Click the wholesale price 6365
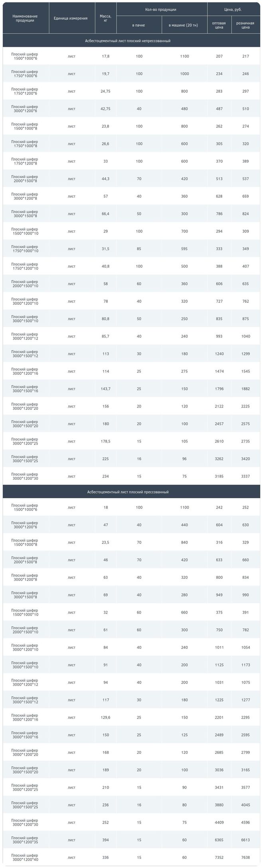The height and width of the screenshot is (868, 263). tap(219, 840)
